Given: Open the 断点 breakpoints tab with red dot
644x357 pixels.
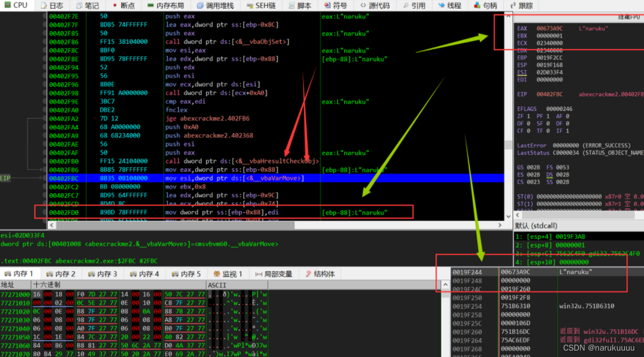Looking at the screenshot, I should tap(123, 5).
